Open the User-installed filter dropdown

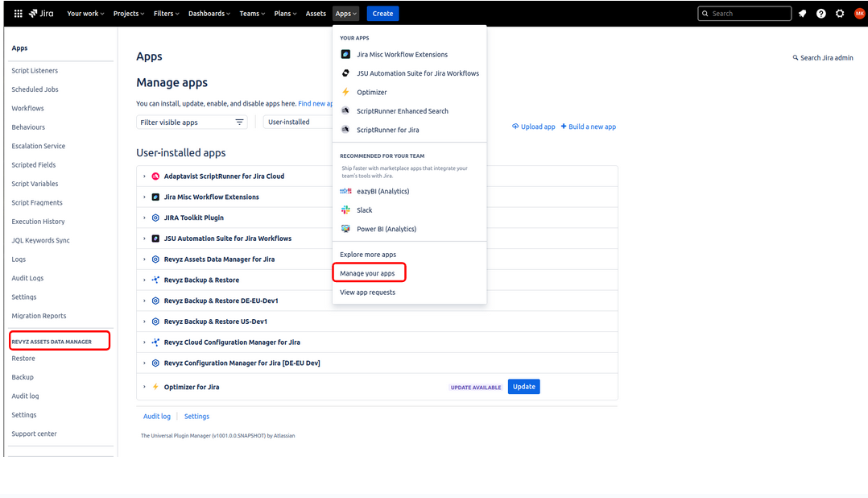tap(298, 122)
